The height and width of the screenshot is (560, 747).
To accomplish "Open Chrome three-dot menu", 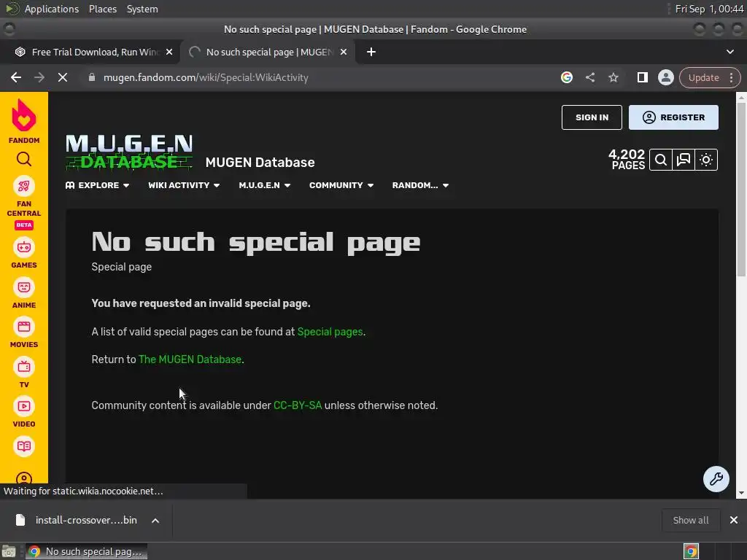I will 731,77.
